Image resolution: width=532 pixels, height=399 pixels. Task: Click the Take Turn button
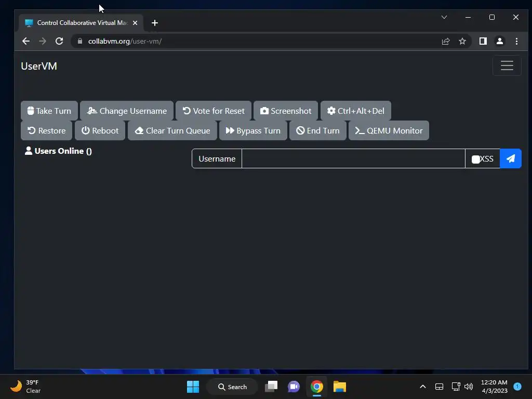click(49, 111)
